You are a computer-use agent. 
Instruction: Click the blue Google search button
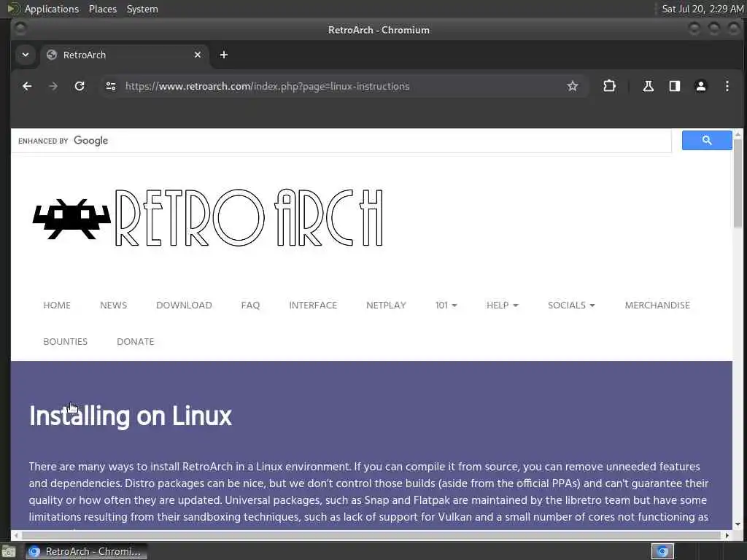pyautogui.click(x=707, y=141)
